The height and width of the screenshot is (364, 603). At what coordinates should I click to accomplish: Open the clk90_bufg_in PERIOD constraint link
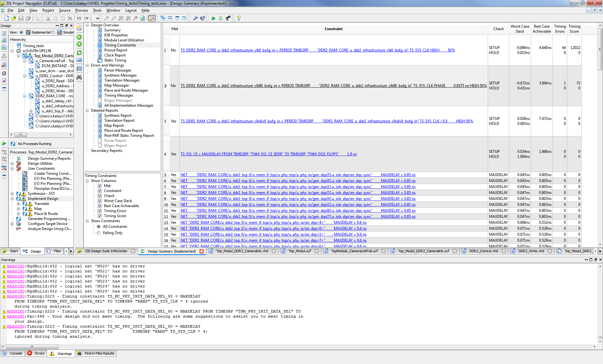[334, 86]
